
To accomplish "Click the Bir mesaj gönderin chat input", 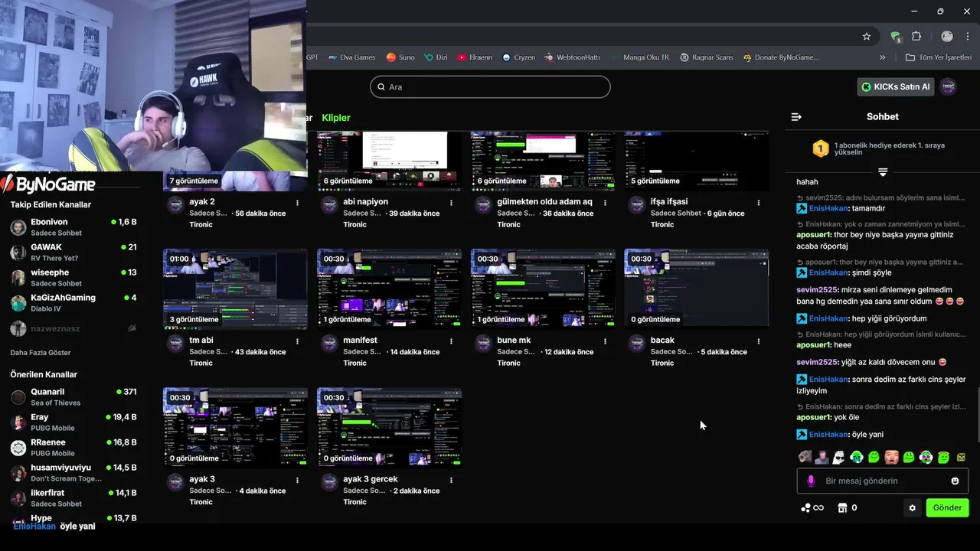I will pyautogui.click(x=882, y=481).
